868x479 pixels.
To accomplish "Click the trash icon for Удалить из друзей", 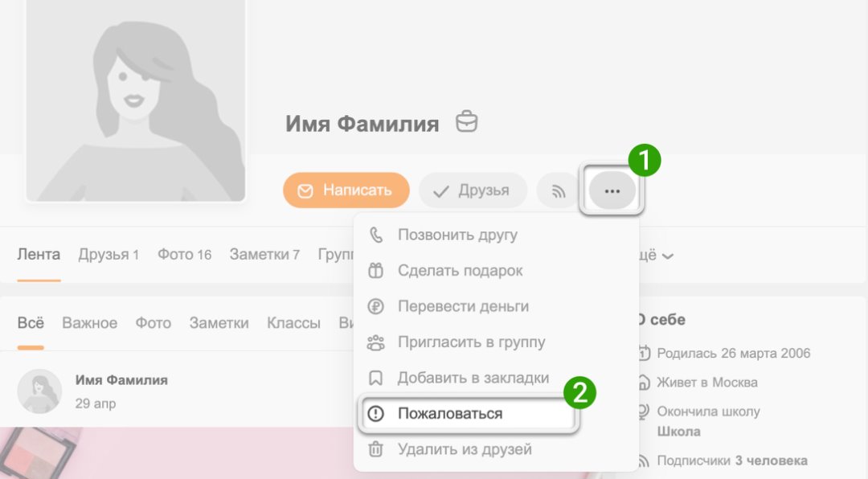I will [375, 449].
